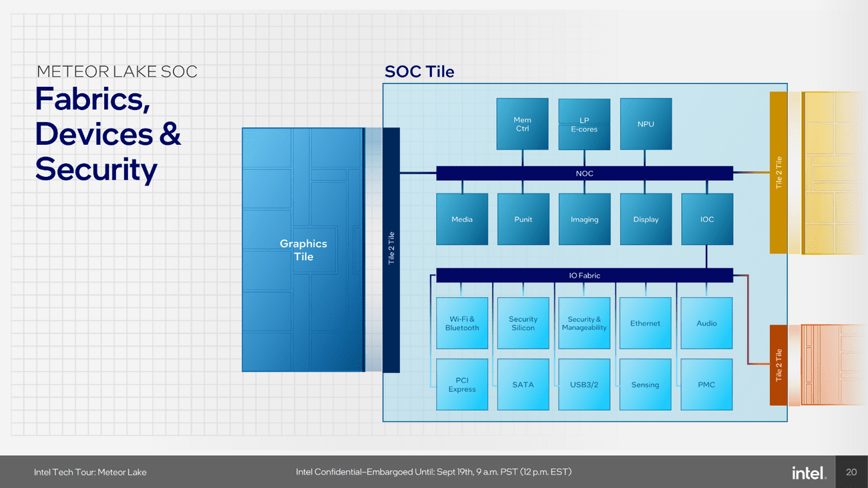868x488 pixels.
Task: Select the NPU block in the SOC Tile
Action: click(645, 123)
